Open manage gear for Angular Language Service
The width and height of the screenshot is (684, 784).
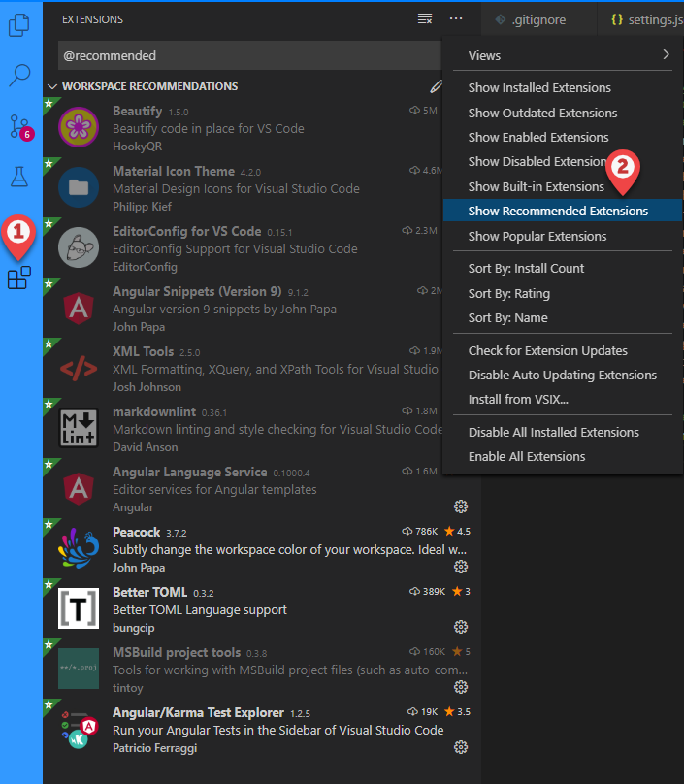click(461, 506)
